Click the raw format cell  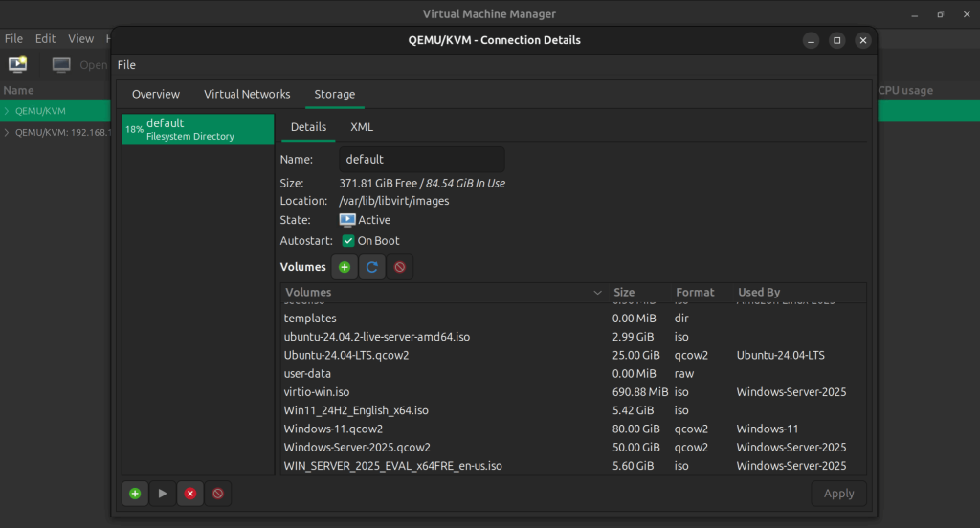point(683,374)
